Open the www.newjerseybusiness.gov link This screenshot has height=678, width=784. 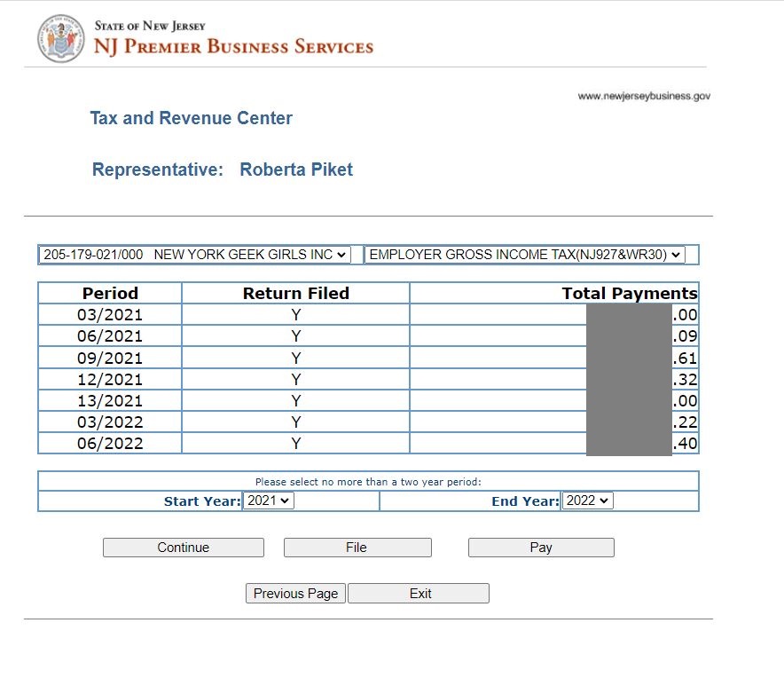point(643,96)
